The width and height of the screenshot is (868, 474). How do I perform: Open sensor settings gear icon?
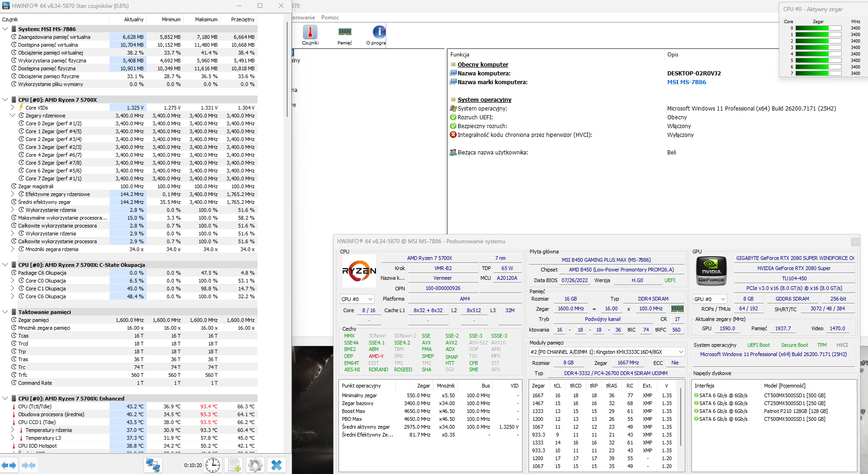pos(255,465)
